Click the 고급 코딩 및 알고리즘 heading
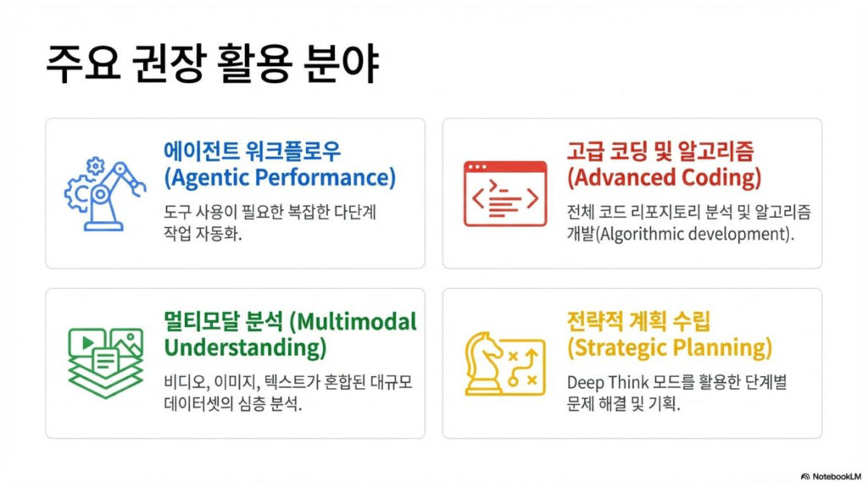Image resolution: width=868 pixels, height=488 pixels. pos(660,151)
